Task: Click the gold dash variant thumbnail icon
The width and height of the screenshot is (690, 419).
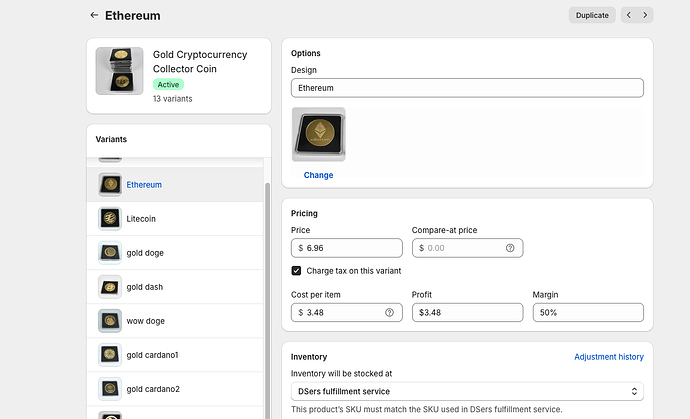Action: pos(110,287)
